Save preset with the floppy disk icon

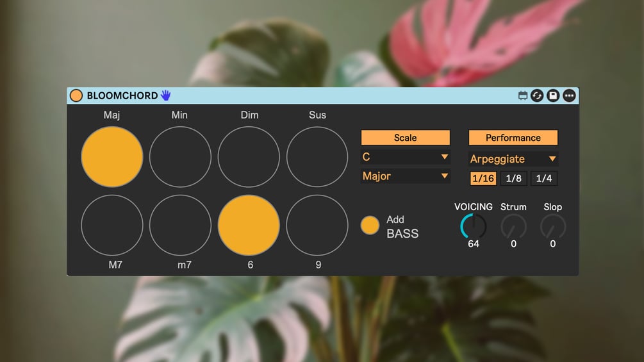point(553,95)
